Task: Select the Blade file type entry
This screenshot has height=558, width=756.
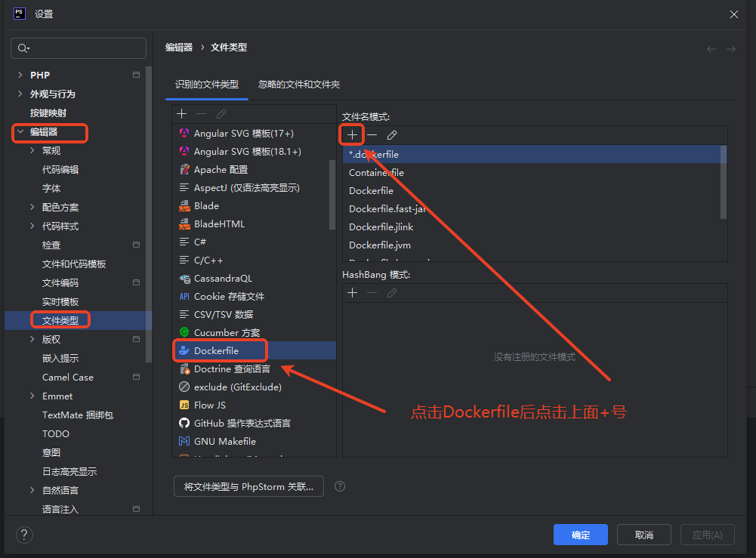Action: point(206,205)
